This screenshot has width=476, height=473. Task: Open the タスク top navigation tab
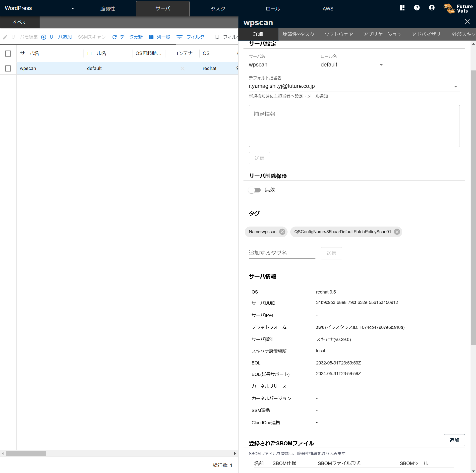(218, 9)
